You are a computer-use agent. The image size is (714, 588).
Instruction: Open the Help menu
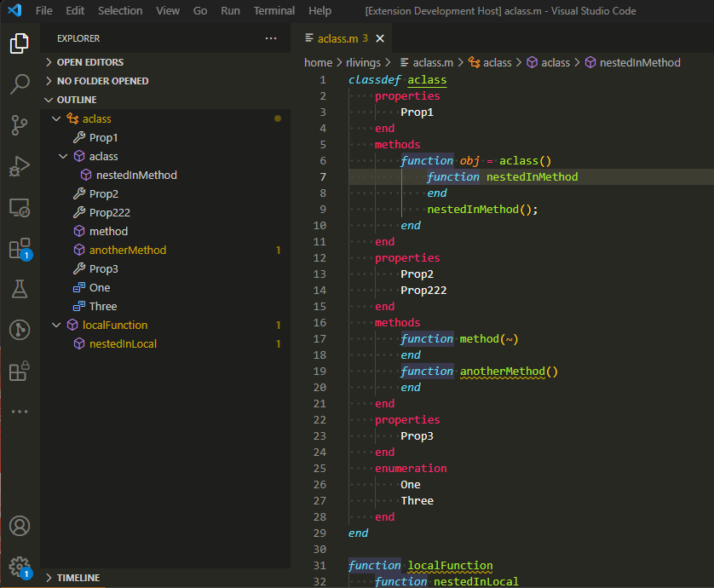pyautogui.click(x=320, y=10)
